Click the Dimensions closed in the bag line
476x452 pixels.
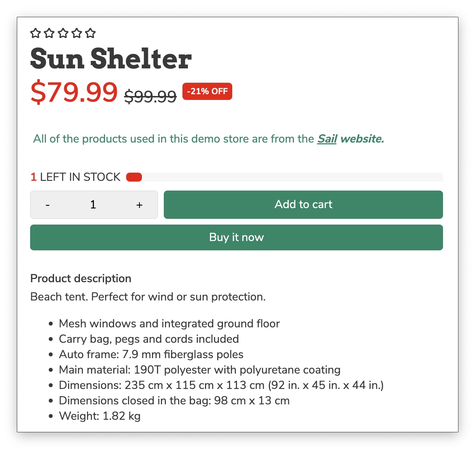click(174, 400)
